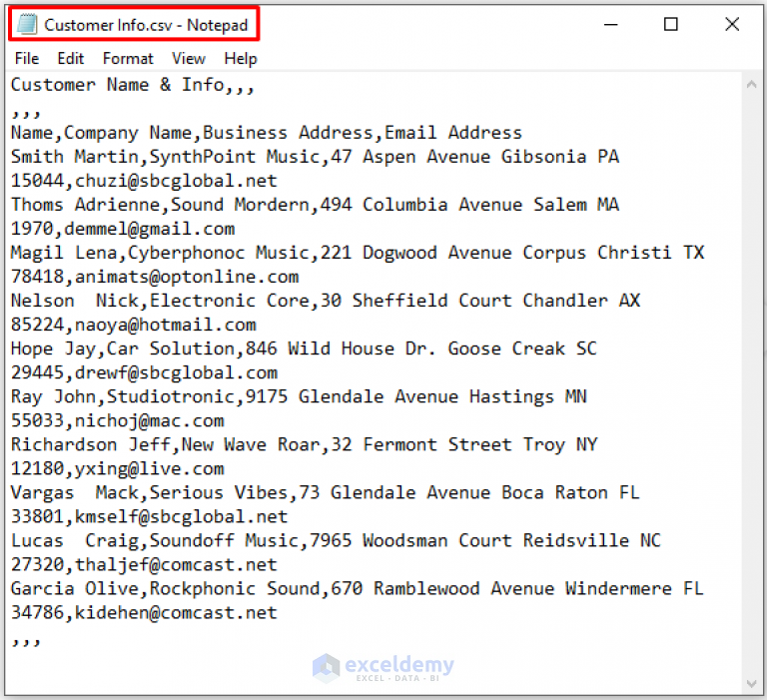
Task: Click the scrollbar up arrow
Action: click(751, 85)
